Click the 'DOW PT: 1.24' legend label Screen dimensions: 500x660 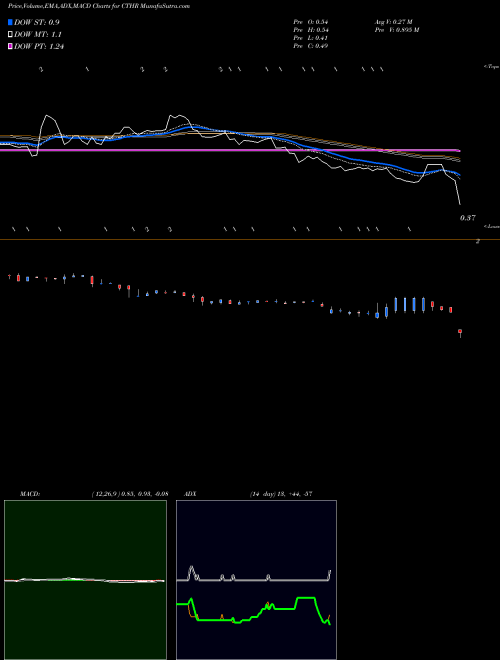(x=39, y=46)
